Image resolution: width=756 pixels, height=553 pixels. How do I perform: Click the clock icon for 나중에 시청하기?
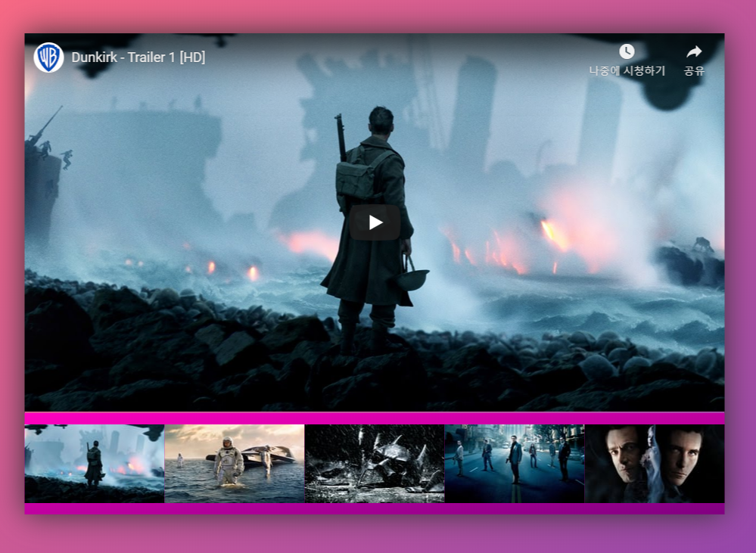click(x=627, y=51)
